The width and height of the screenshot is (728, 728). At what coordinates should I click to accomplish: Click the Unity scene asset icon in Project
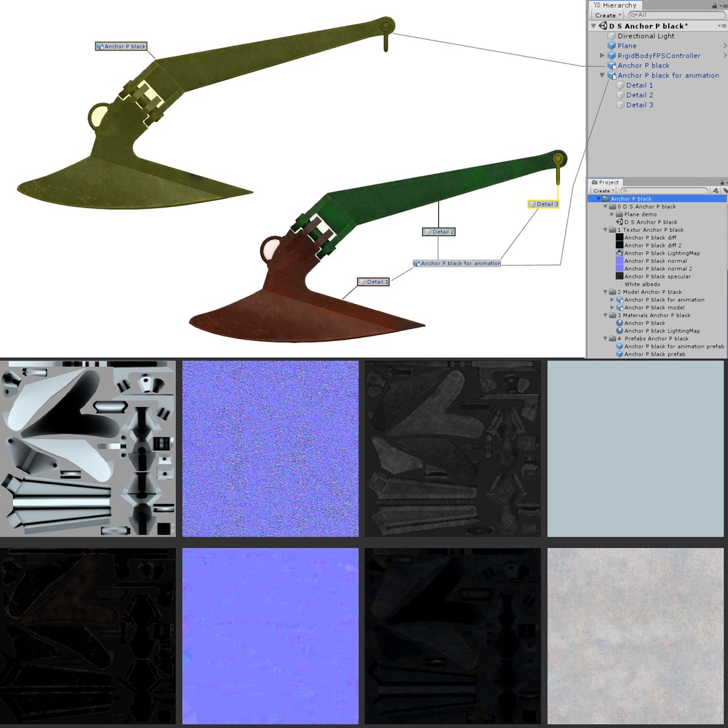pos(619,222)
